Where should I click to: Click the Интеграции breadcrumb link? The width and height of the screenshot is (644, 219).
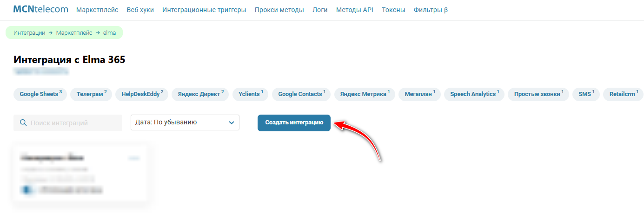point(29,33)
